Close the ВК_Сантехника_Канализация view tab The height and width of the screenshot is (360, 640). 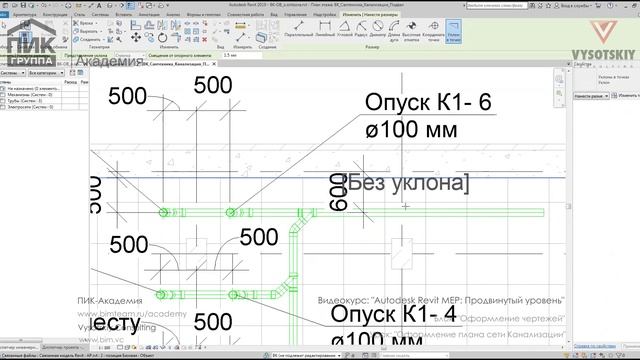[214, 64]
